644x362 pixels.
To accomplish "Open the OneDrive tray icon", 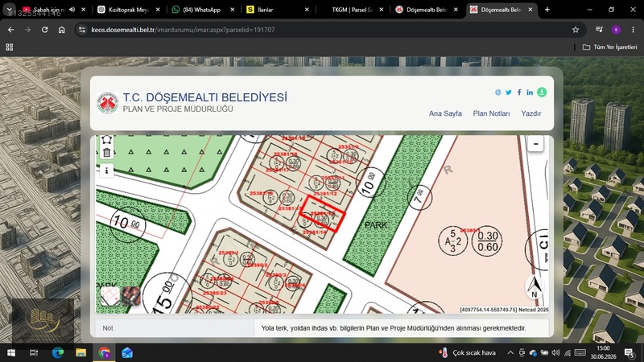I will pyautogui.click(x=533, y=353).
